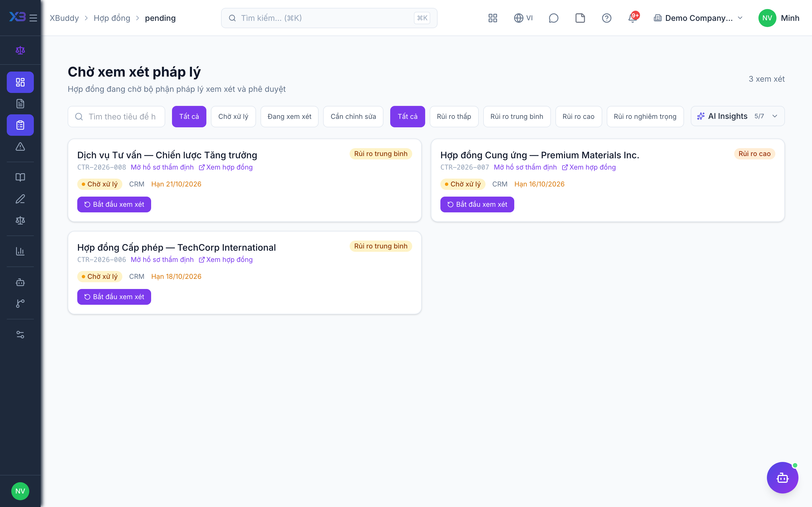Screen dimensions: 812x507
Task: Select the 'Chờ xử lý' status filter
Action: pyautogui.click(x=233, y=116)
